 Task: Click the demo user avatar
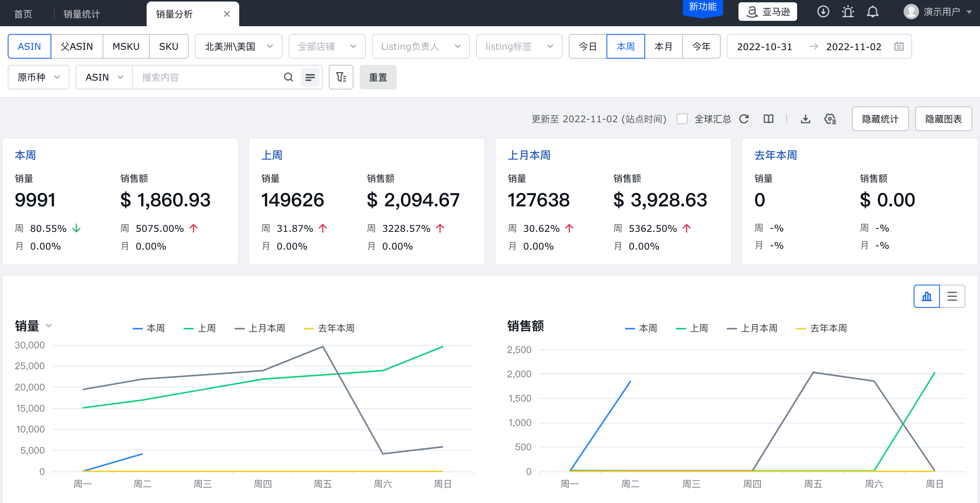tap(911, 12)
